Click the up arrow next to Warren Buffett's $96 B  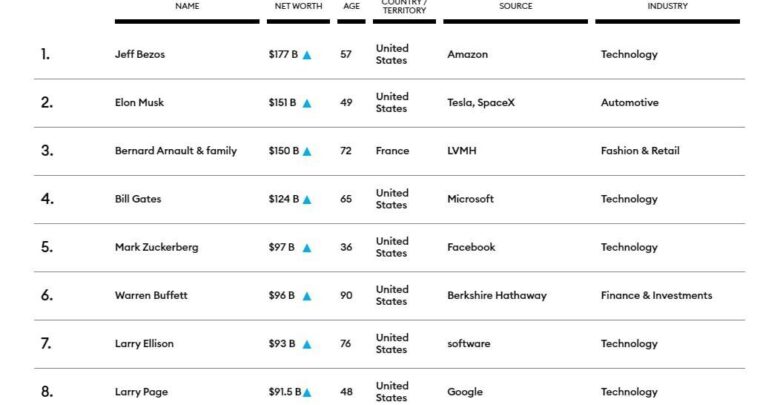307,297
